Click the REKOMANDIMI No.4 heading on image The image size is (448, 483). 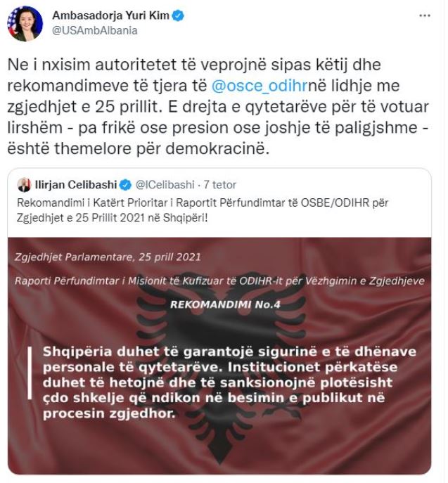[x=225, y=304]
